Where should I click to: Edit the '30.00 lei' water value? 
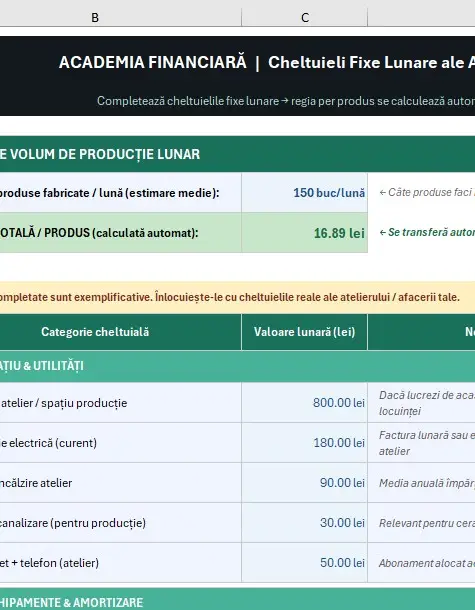(305, 523)
